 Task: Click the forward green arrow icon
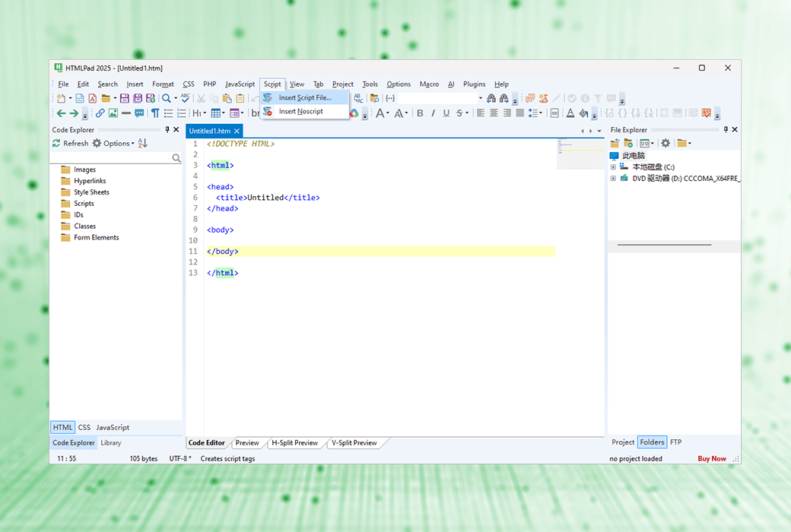pyautogui.click(x=74, y=113)
